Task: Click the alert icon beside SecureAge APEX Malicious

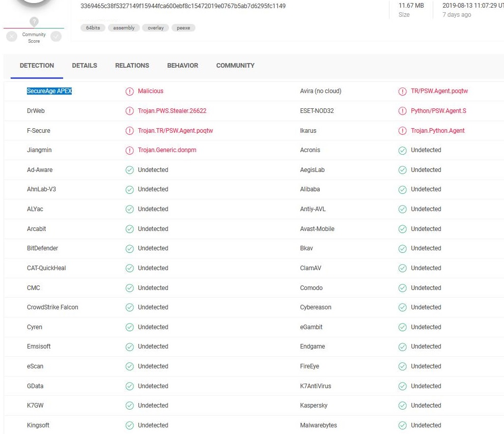Action: click(129, 92)
